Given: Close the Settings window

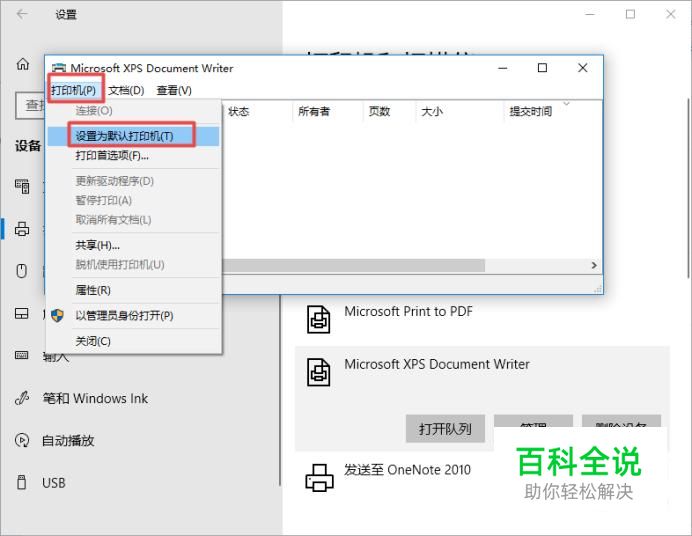Looking at the screenshot, I should pos(671,14).
